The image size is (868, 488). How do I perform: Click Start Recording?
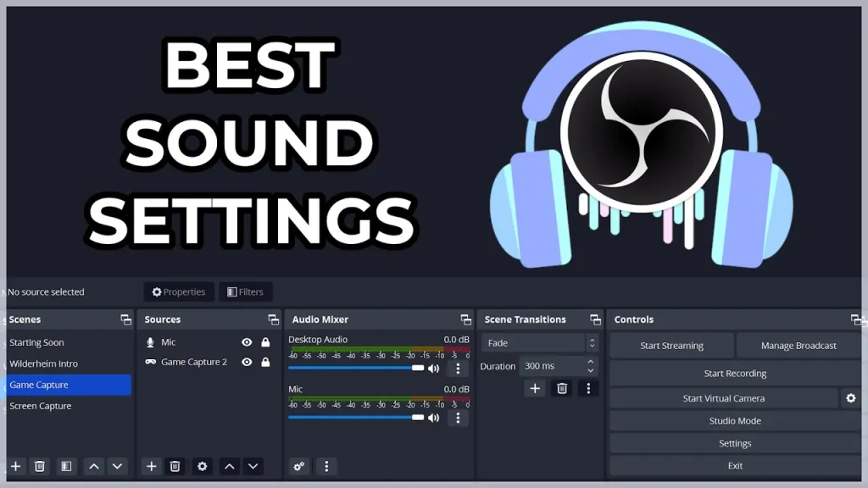click(x=735, y=374)
